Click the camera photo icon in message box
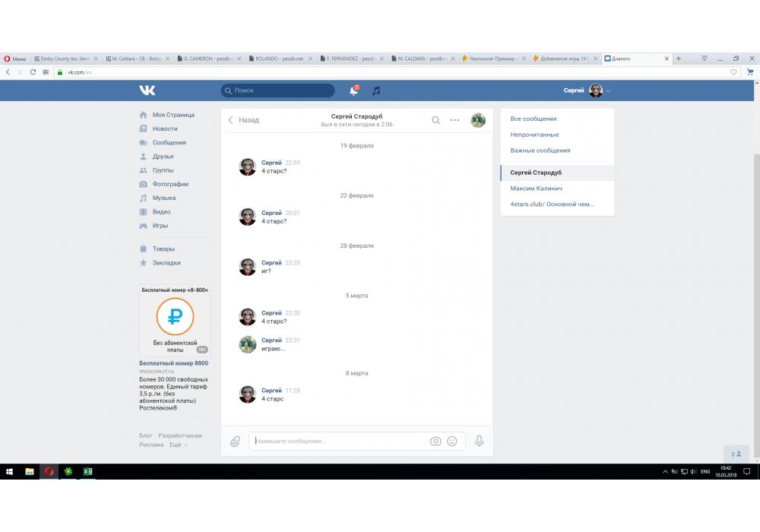The image size is (760, 532). pos(435,441)
